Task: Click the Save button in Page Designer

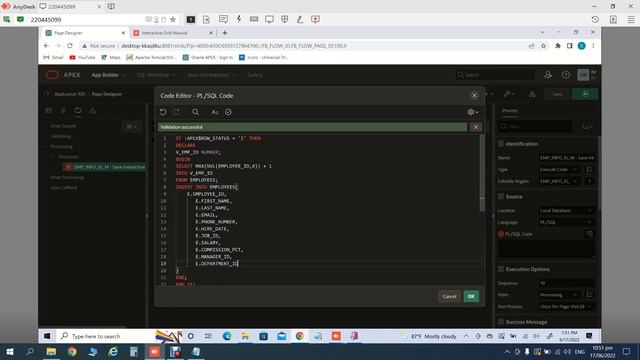Action: coord(557,94)
